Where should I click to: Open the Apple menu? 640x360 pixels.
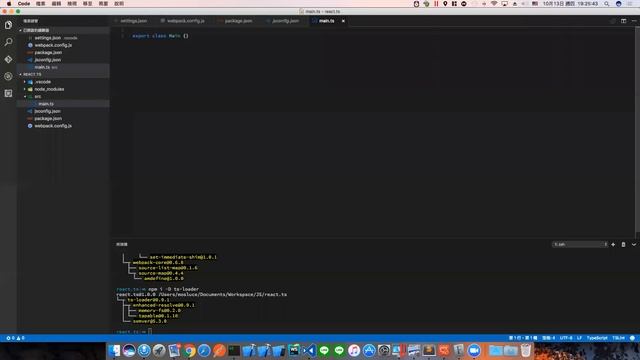coord(9,4)
